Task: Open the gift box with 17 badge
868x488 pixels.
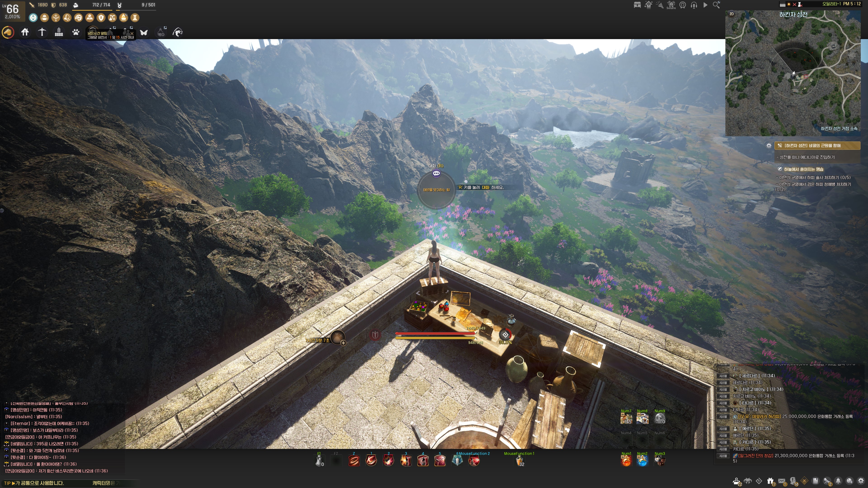Action: click(770, 481)
